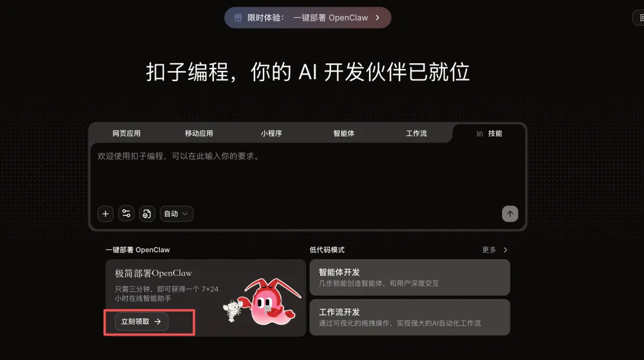The height and width of the screenshot is (360, 644).
Task: Open the 智能体开发 card
Action: point(410,277)
